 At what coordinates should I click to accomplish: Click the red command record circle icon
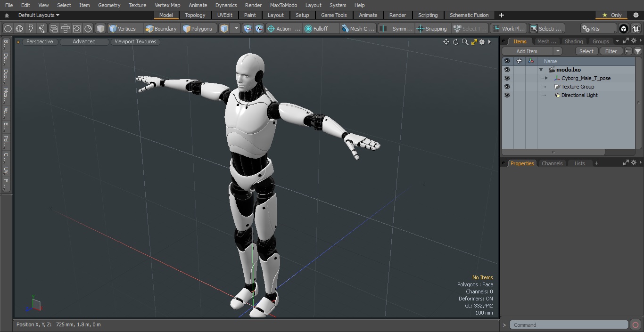click(x=635, y=325)
